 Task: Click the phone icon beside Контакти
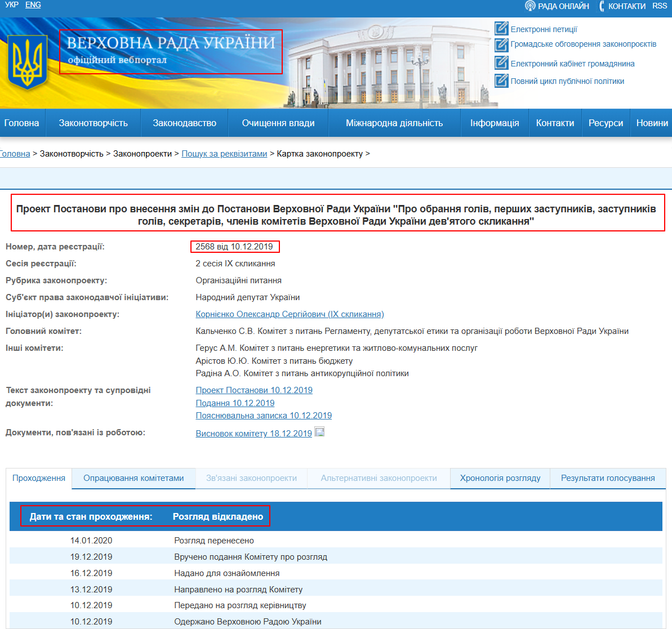click(602, 6)
